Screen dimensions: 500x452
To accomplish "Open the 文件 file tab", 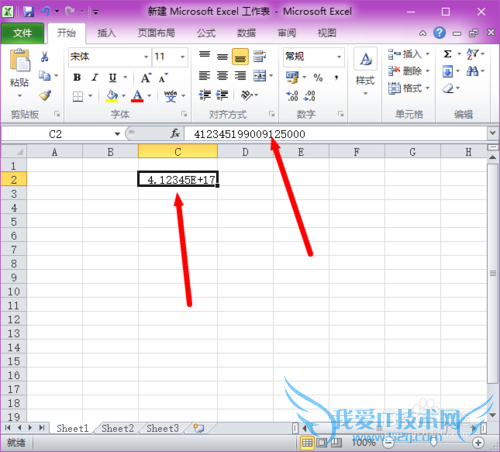I will pyautogui.click(x=22, y=33).
